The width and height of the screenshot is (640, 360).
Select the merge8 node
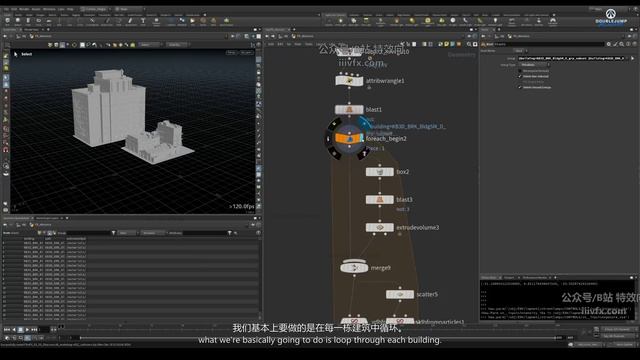pos(354,268)
